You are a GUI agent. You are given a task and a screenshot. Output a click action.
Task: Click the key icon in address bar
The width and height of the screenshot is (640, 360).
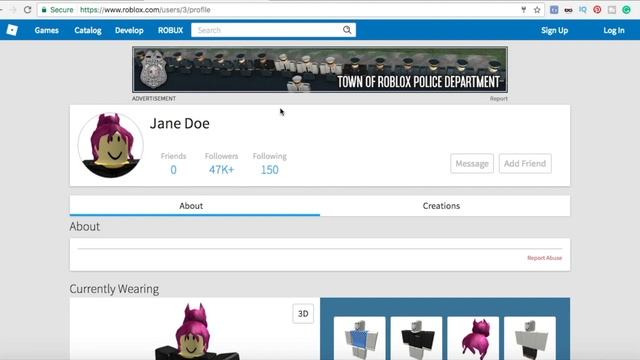pos(524,10)
